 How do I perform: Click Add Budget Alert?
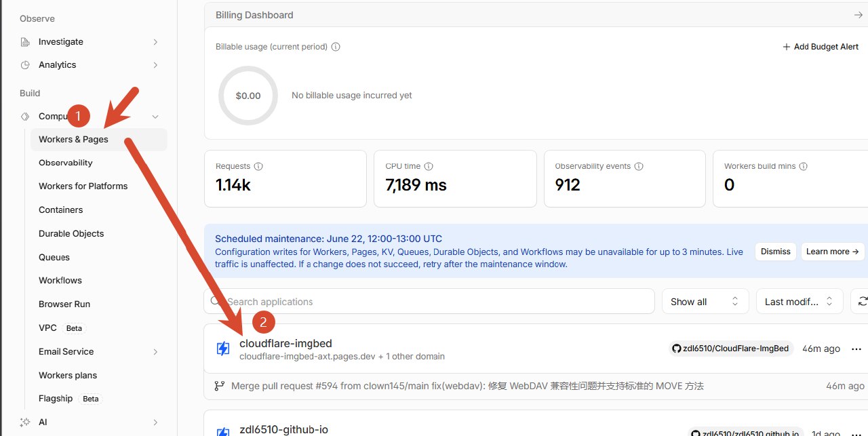821,47
